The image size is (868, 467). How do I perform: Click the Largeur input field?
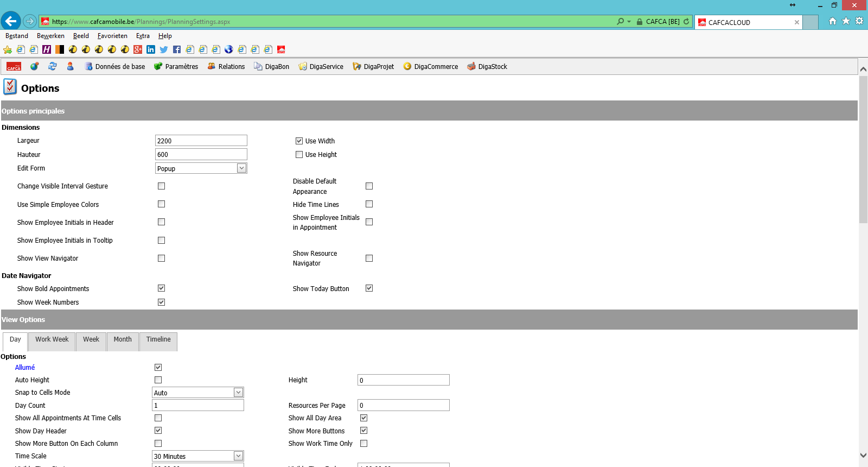[x=201, y=141]
